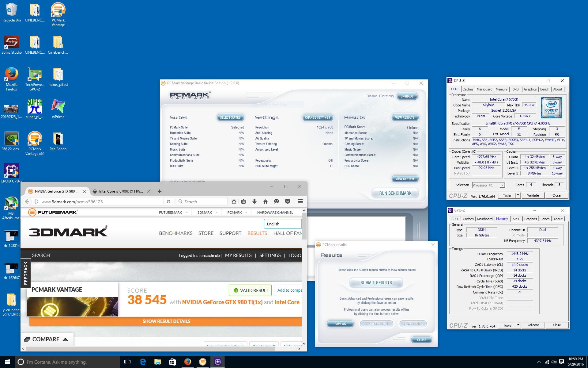Switch to Intel Core i7 6700K browser tab
Viewport: 588px width, 368px height.
(121, 191)
